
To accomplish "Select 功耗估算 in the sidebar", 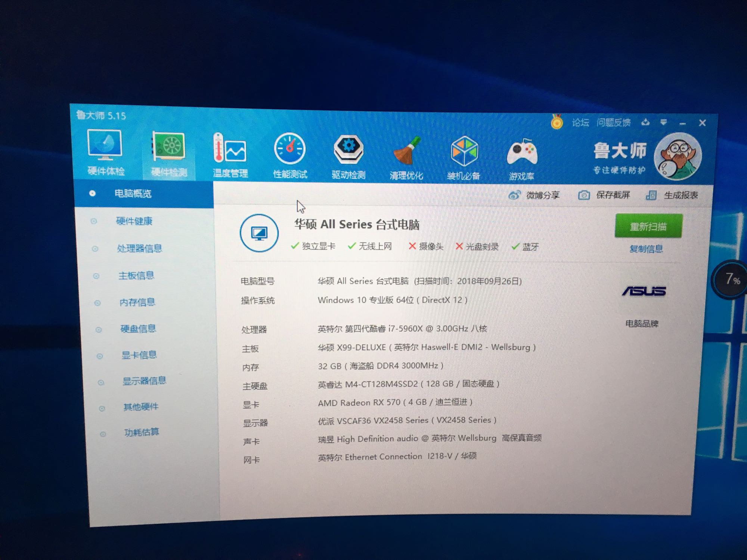I will [x=141, y=432].
